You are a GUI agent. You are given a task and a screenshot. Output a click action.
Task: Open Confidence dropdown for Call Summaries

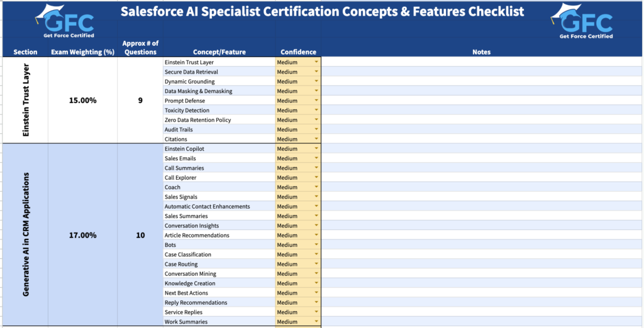(316, 168)
